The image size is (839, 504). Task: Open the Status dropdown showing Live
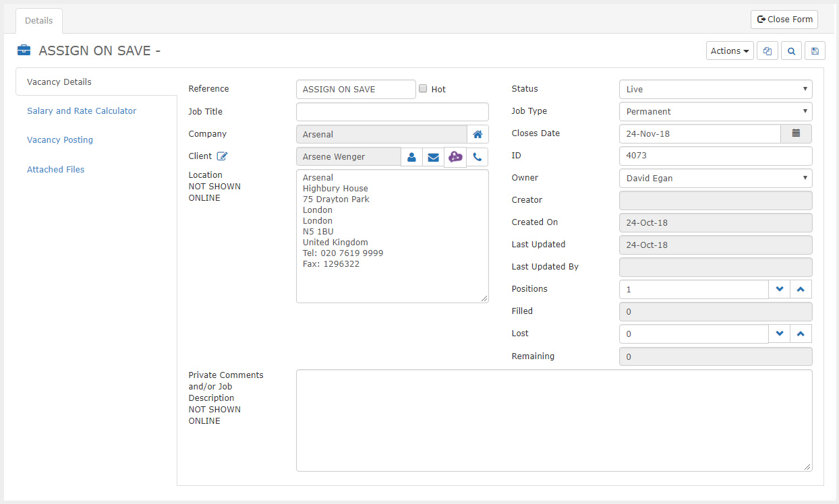tap(716, 89)
